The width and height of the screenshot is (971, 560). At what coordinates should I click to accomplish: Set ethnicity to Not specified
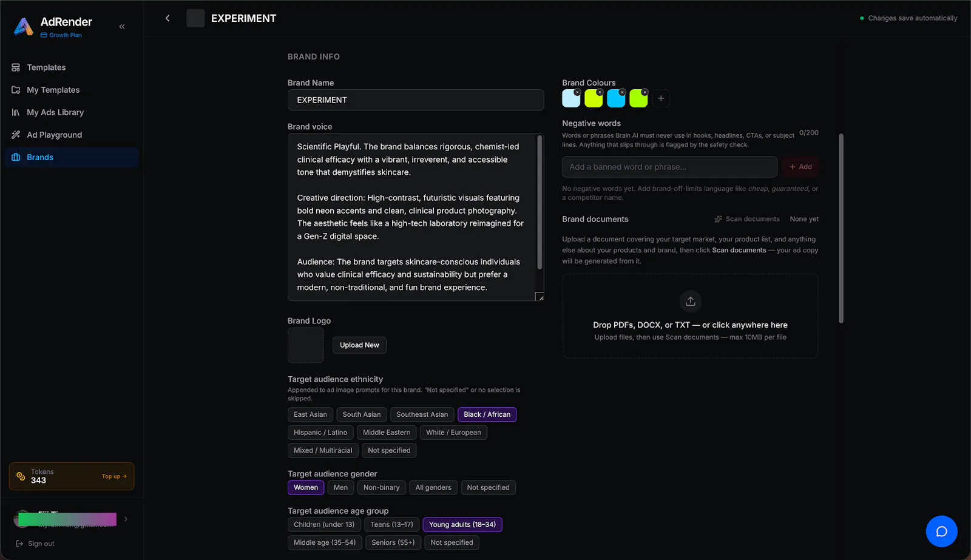[389, 450]
